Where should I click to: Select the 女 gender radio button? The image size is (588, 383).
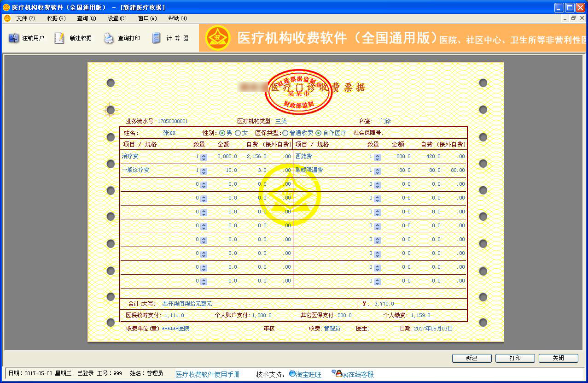pos(238,133)
